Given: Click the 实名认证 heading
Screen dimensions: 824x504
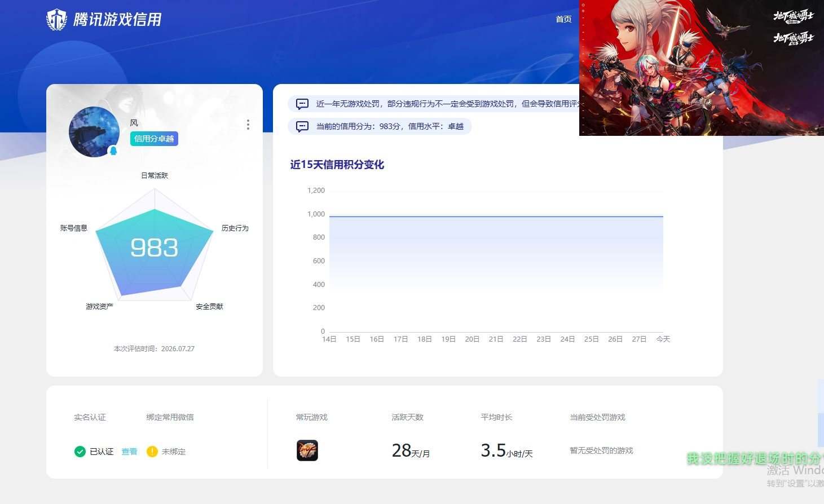Looking at the screenshot, I should tap(90, 417).
